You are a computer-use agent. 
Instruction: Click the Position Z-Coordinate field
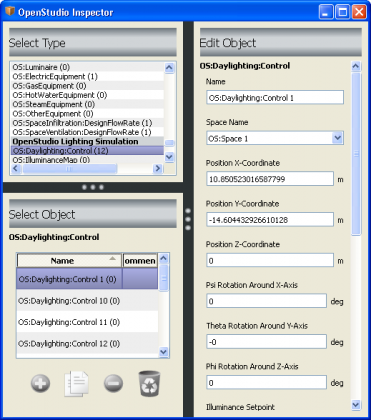[x=270, y=260]
